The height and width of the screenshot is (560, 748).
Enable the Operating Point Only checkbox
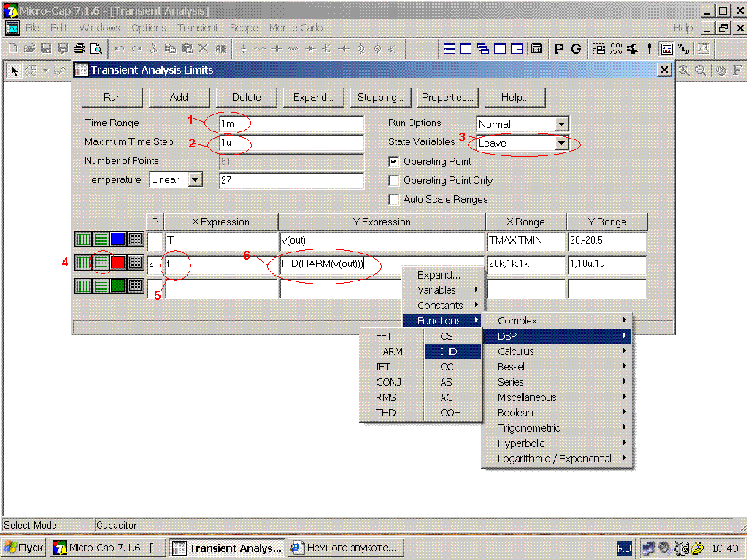pos(394,181)
